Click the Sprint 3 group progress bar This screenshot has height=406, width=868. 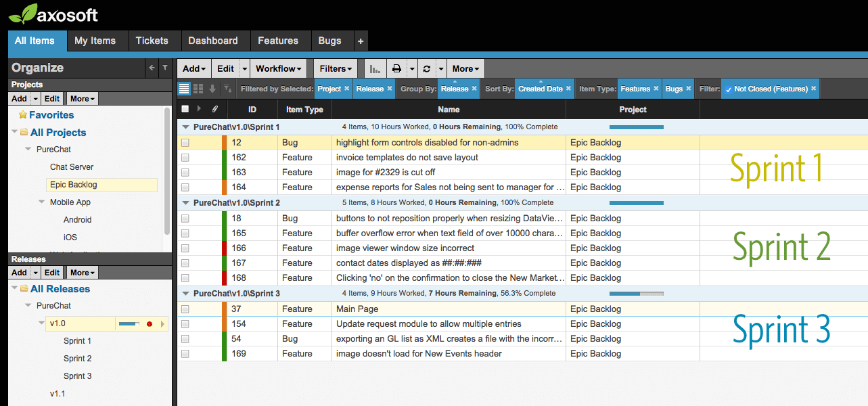pos(637,294)
